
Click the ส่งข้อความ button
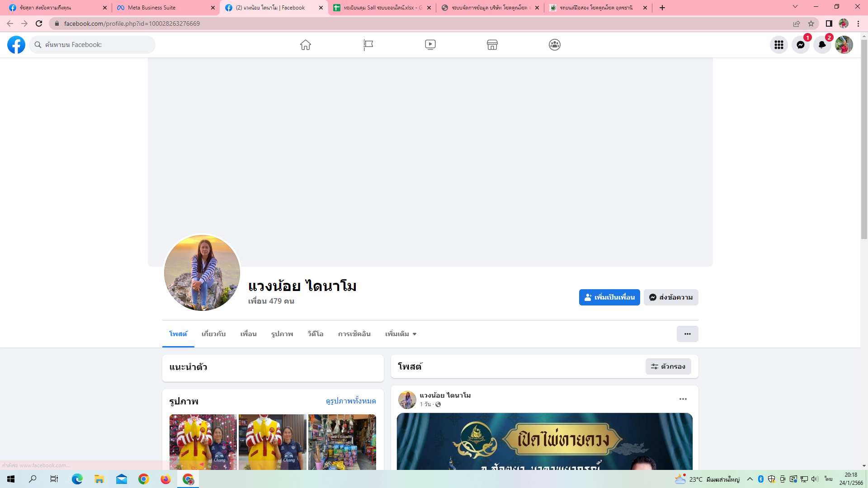click(x=671, y=297)
